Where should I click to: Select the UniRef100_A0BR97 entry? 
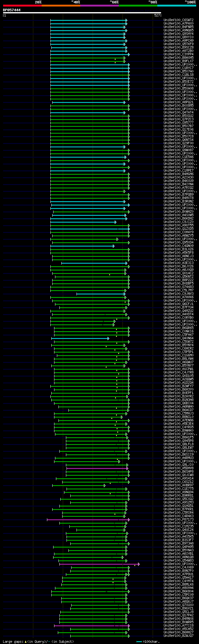(x=178, y=485)
